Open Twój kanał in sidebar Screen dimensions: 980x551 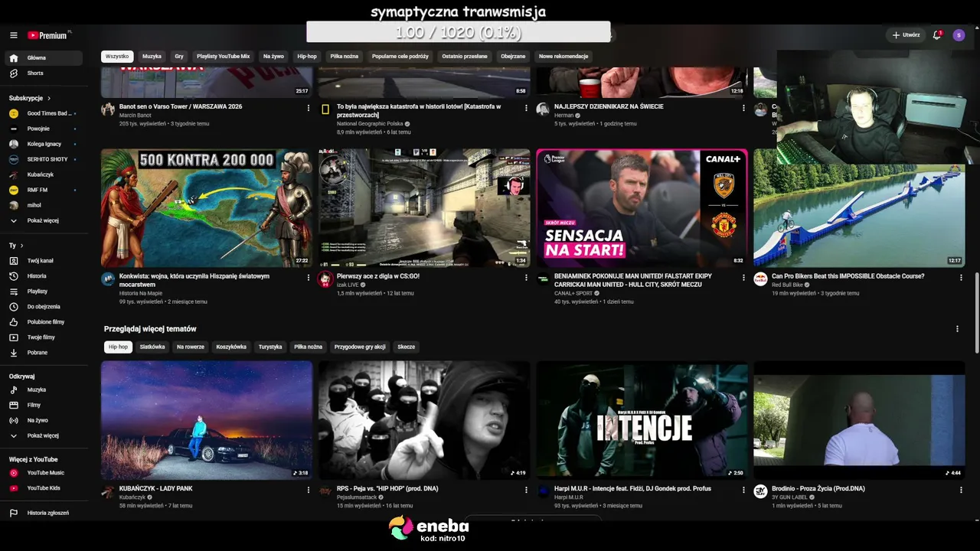pyautogui.click(x=40, y=261)
